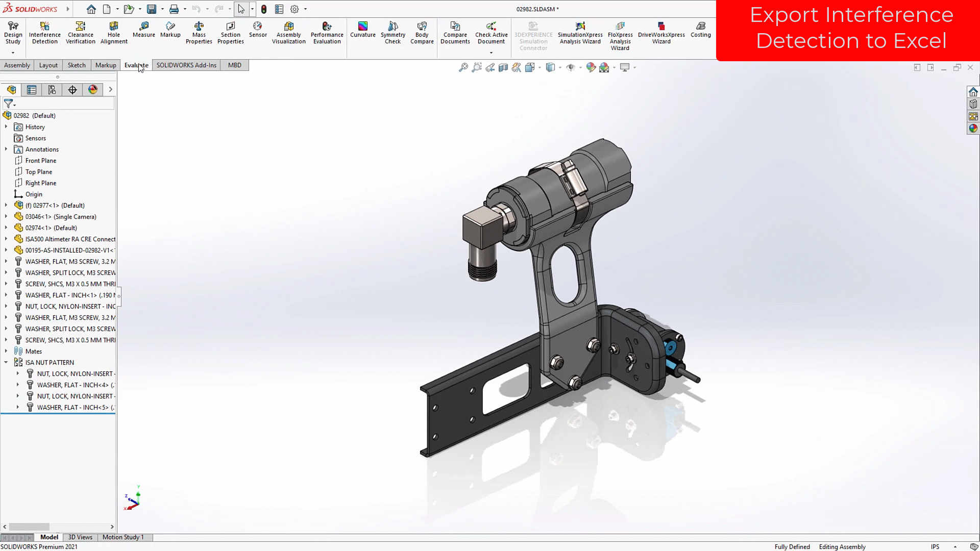Image resolution: width=980 pixels, height=551 pixels.
Task: Open Body Compare
Action: pyautogui.click(x=422, y=33)
